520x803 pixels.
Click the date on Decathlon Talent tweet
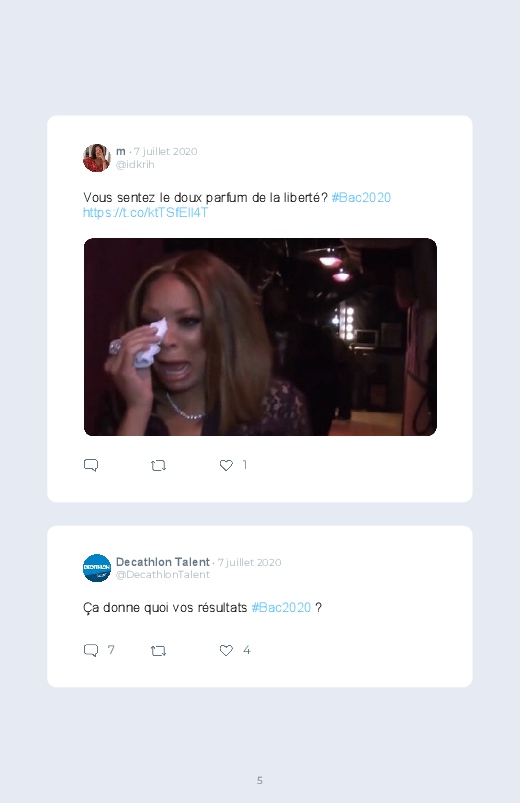(x=249, y=562)
